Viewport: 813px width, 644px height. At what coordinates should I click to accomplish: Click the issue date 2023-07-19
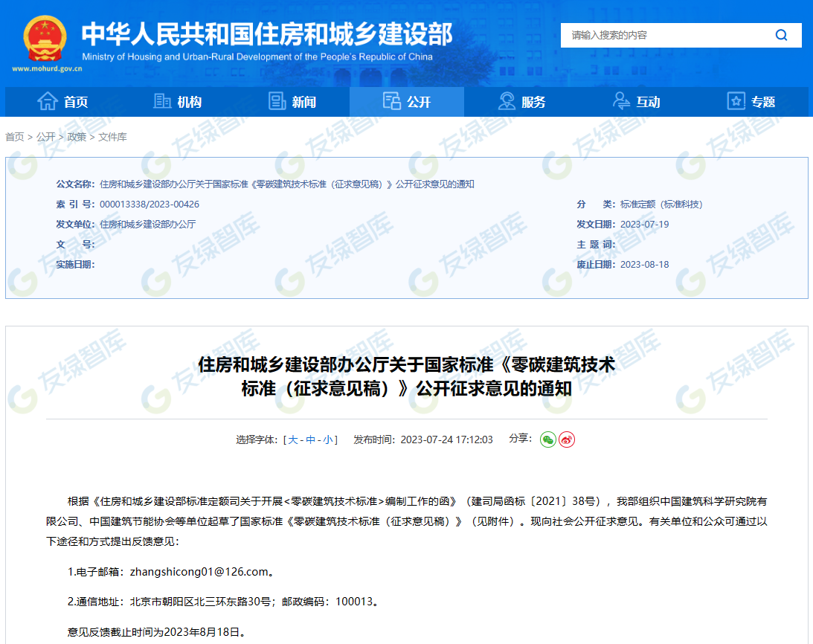click(644, 225)
